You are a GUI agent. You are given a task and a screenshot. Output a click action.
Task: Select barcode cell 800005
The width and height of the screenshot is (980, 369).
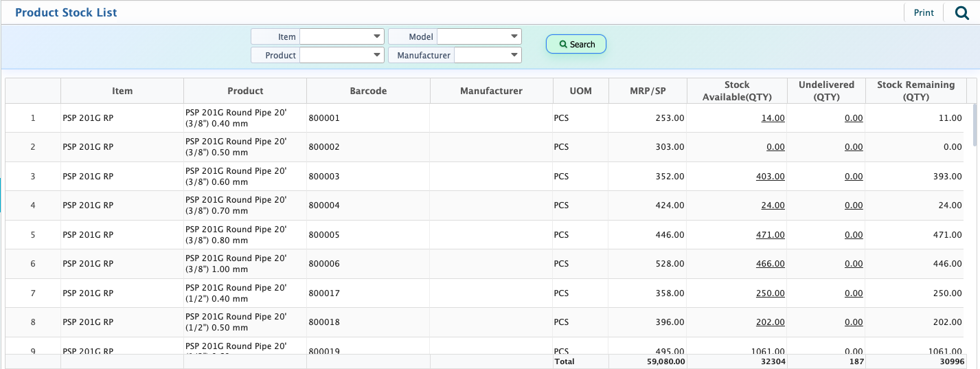pos(368,235)
